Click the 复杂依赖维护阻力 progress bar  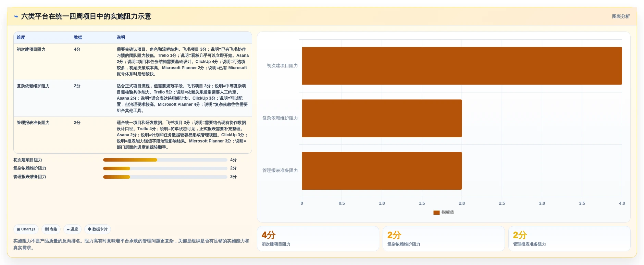[165, 168]
